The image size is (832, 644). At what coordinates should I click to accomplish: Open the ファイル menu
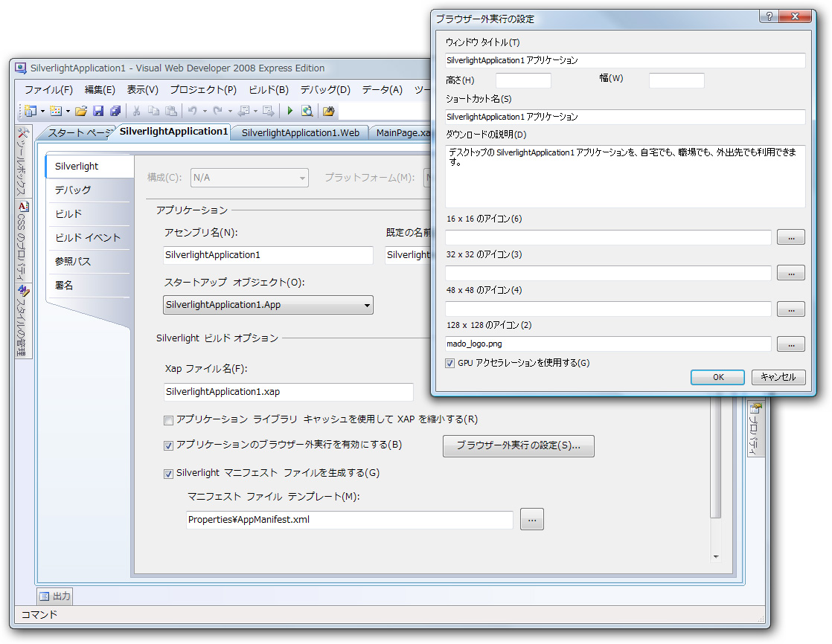[48, 89]
